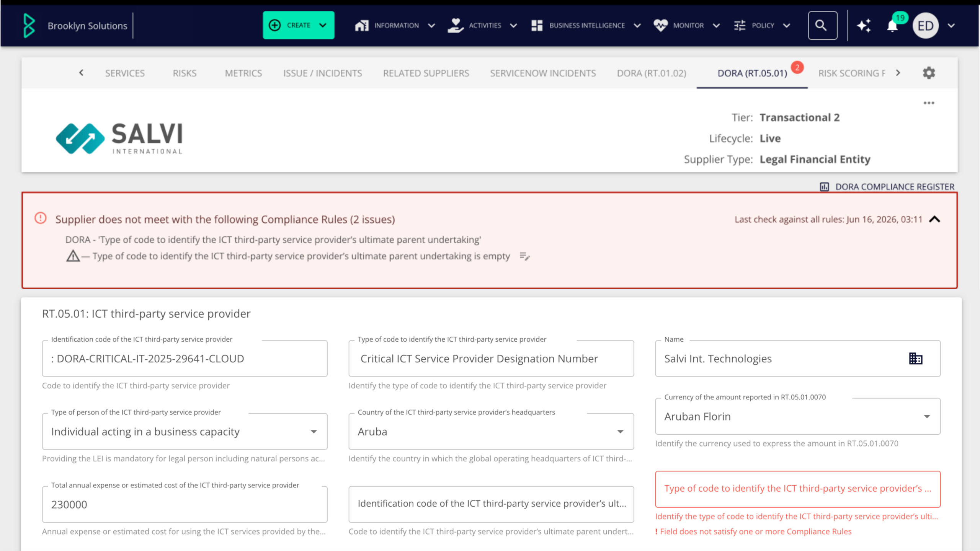Click the Policy sliders icon

pos(740,25)
